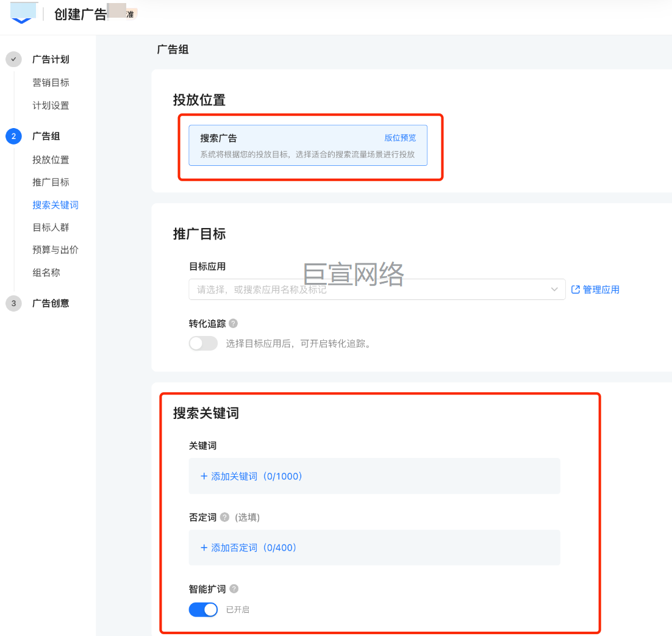Open the 目标应用 dropdown chevron
This screenshot has width=672, height=636.
click(554, 290)
